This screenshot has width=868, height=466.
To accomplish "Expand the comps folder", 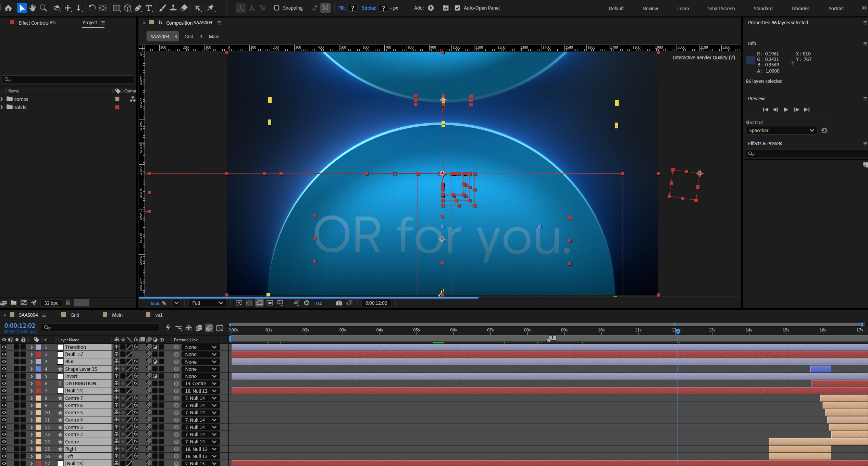I will pos(2,99).
